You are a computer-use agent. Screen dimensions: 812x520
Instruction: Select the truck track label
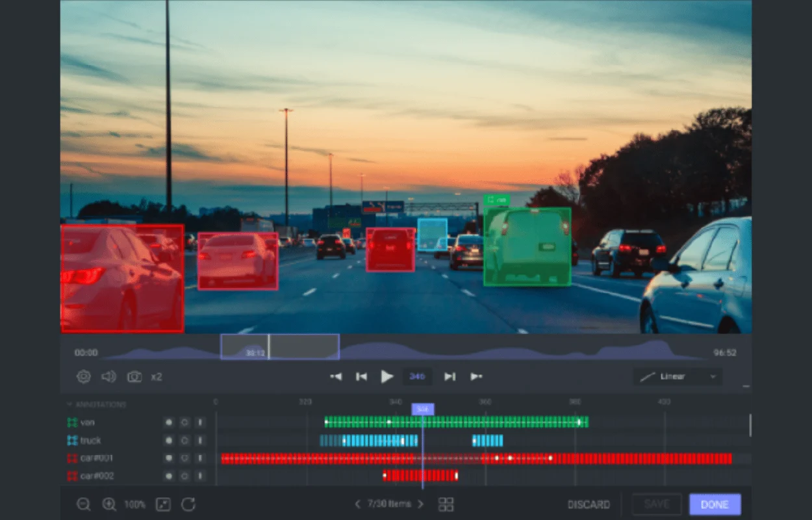coord(91,440)
